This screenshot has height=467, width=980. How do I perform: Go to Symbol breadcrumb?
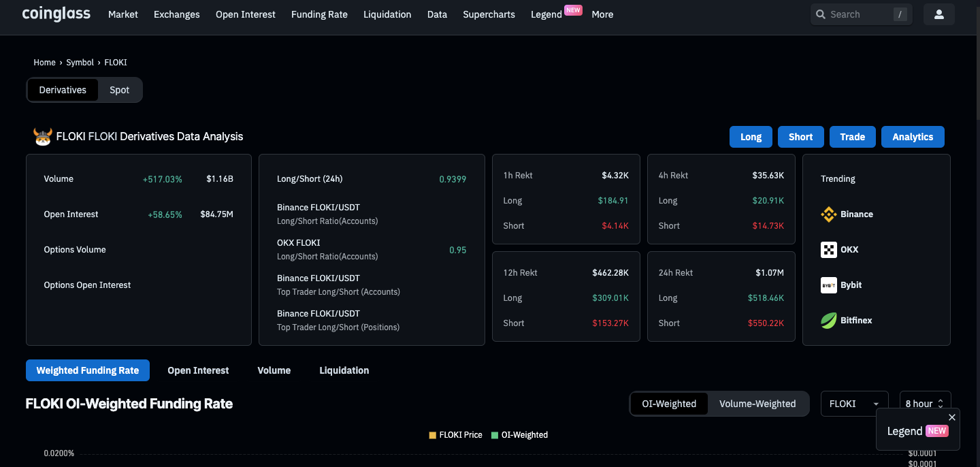tap(80, 63)
